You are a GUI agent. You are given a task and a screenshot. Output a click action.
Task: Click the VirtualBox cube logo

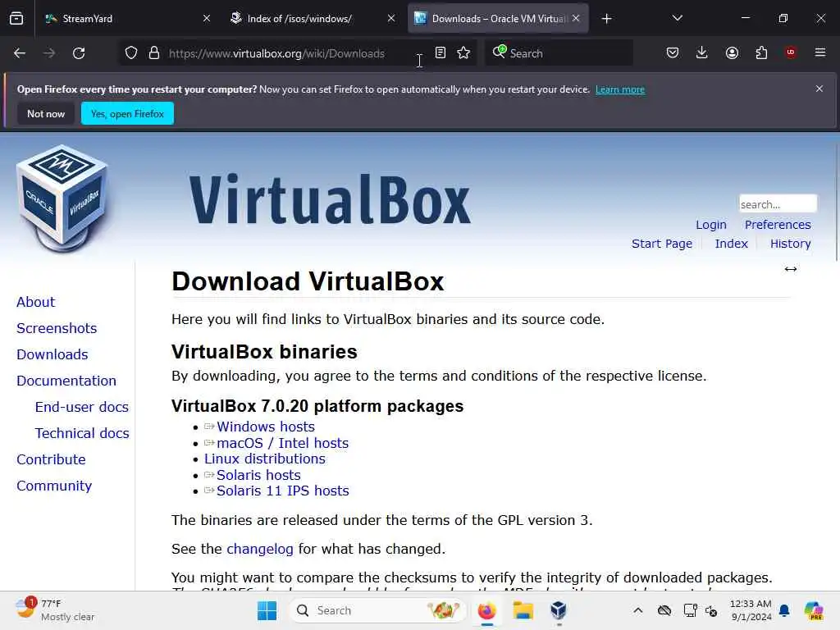click(x=62, y=199)
